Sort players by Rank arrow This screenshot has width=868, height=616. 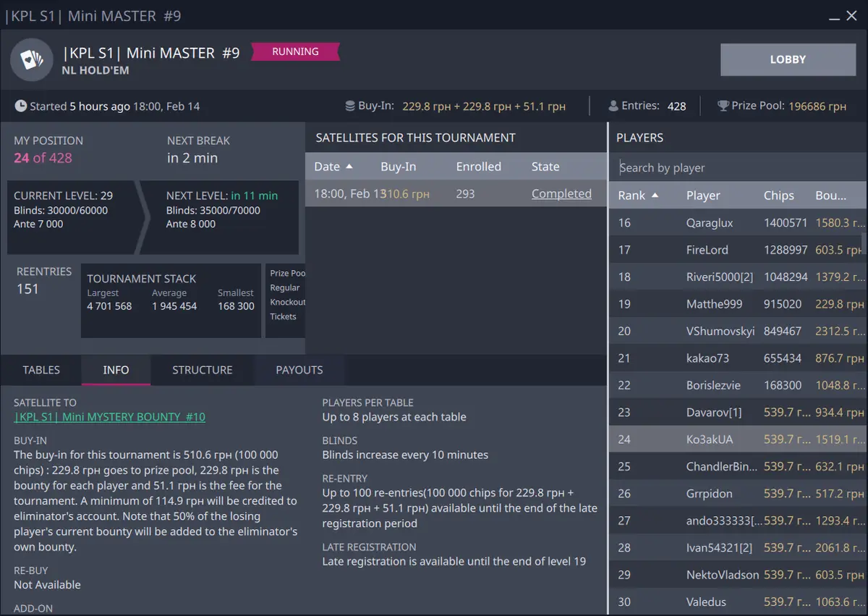(655, 195)
